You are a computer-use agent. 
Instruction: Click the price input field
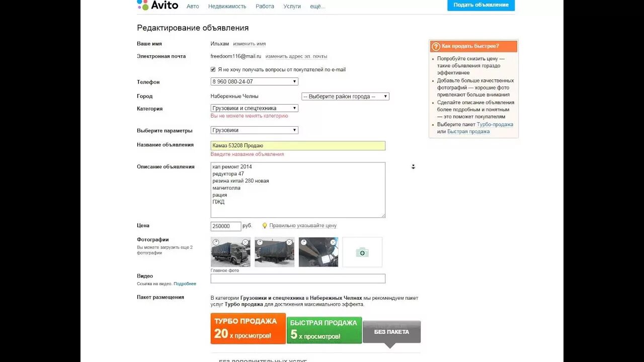point(226,226)
